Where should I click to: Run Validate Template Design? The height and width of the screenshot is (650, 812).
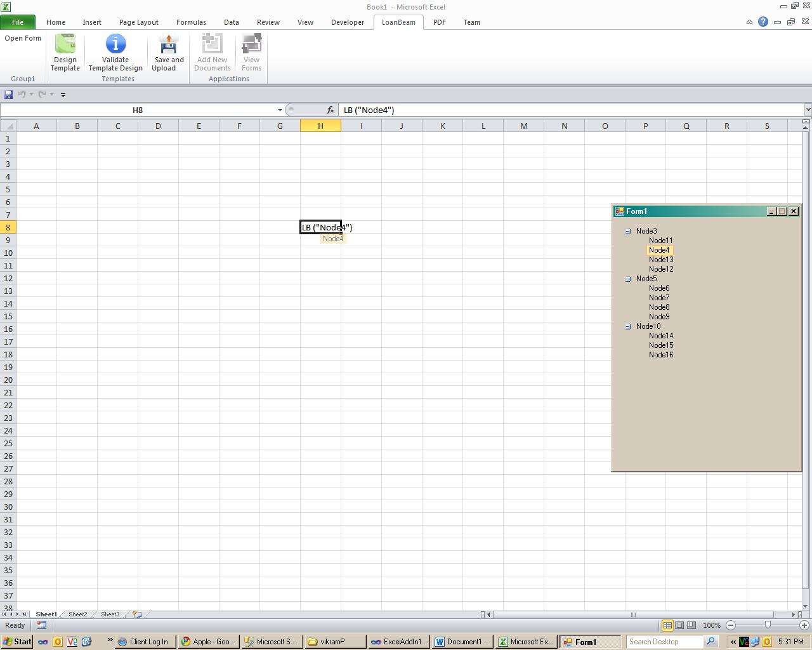[x=115, y=53]
